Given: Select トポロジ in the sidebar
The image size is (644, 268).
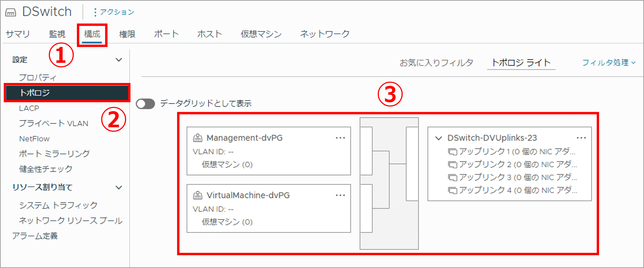Looking at the screenshot, I should click(67, 93).
